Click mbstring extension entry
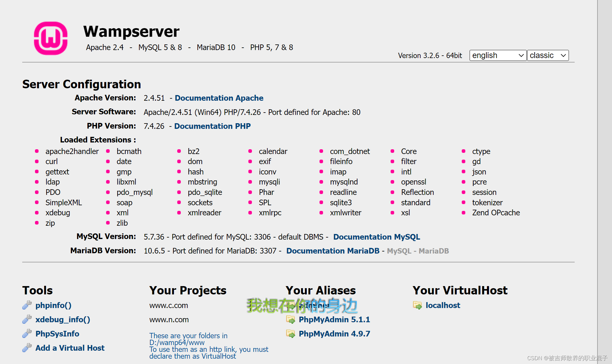The width and height of the screenshot is (612, 364). 202,182
